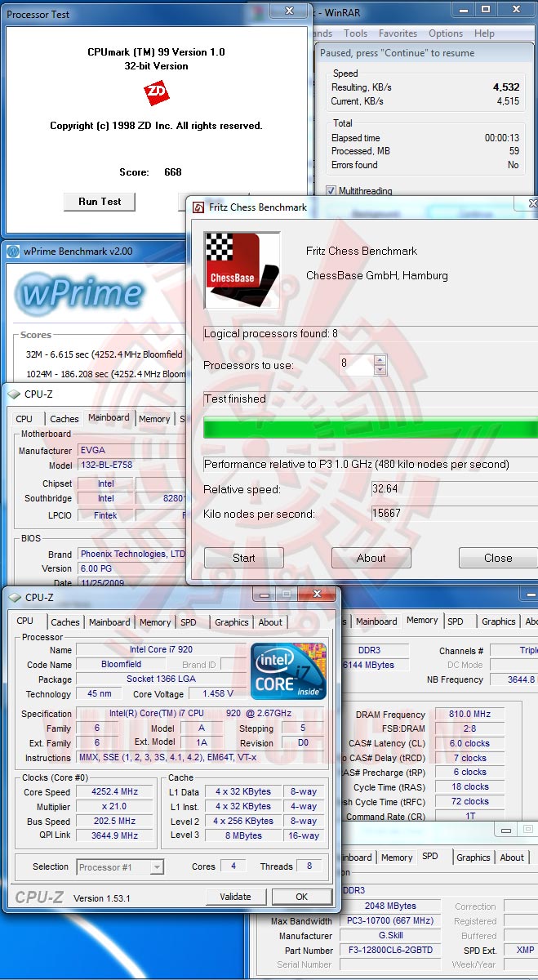The height and width of the screenshot is (980, 538).
Task: Click the EVGA manufacturer field
Action: (131, 450)
